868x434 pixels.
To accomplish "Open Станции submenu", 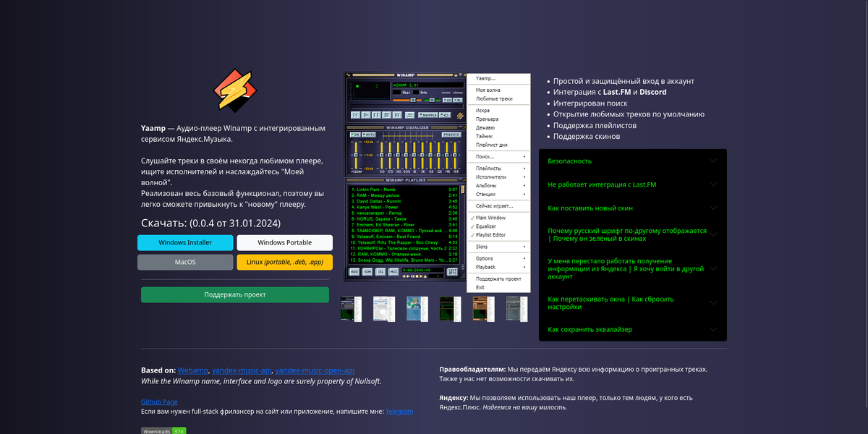I will click(498, 194).
